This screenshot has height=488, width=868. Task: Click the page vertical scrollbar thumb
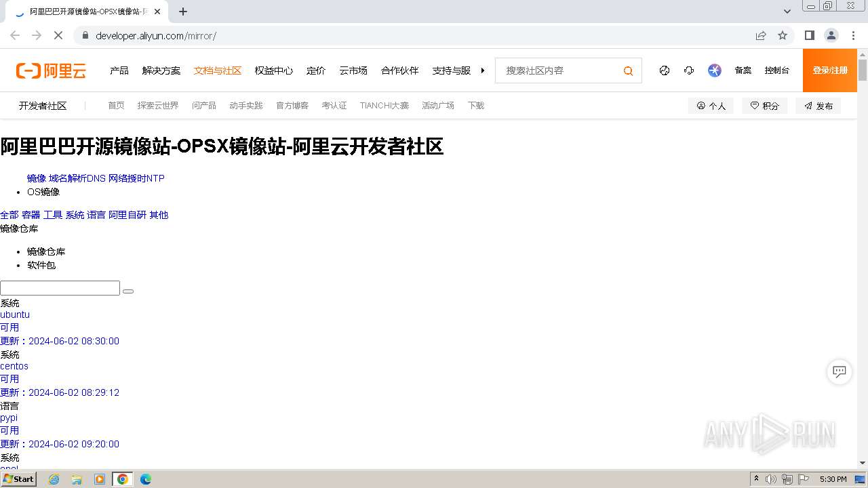863,70
